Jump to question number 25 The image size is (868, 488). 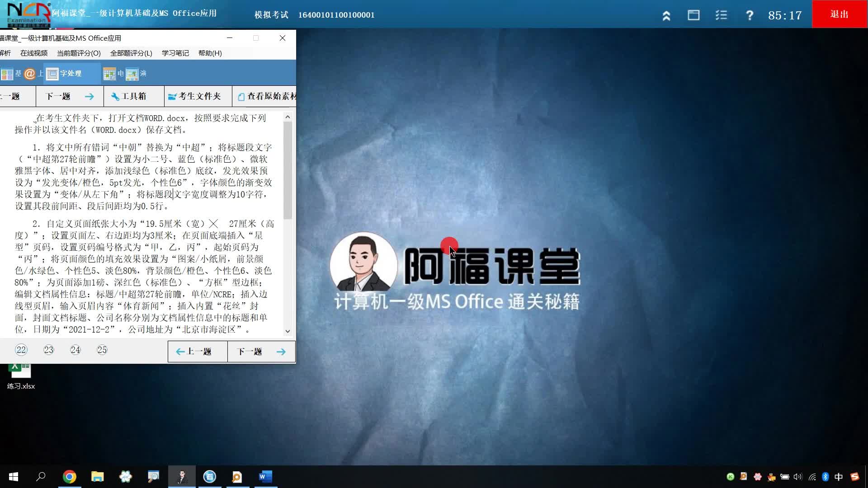pos(102,350)
